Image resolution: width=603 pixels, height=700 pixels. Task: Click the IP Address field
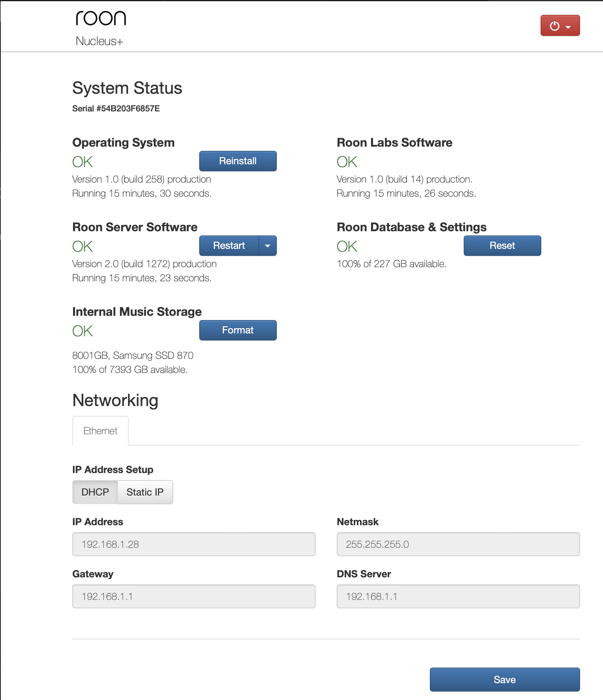click(x=194, y=544)
